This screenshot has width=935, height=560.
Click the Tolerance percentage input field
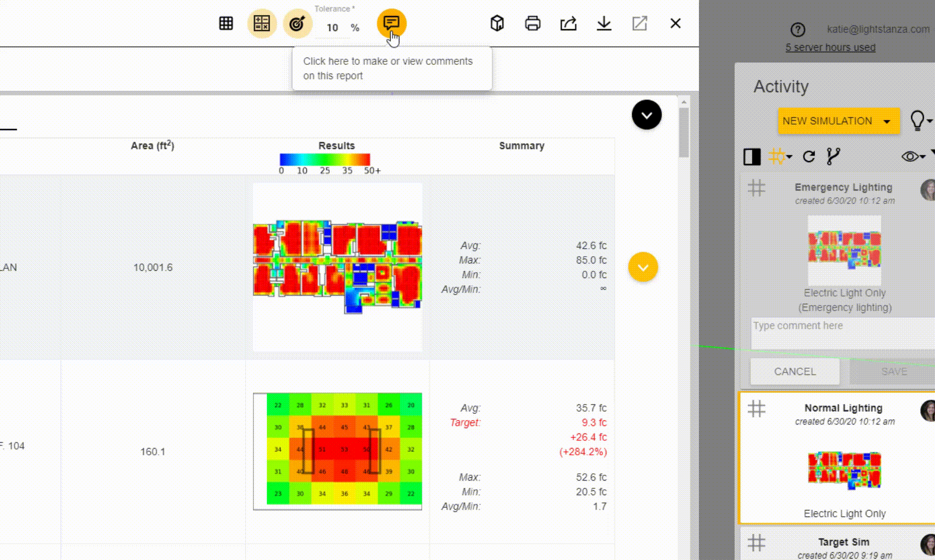[x=333, y=28]
